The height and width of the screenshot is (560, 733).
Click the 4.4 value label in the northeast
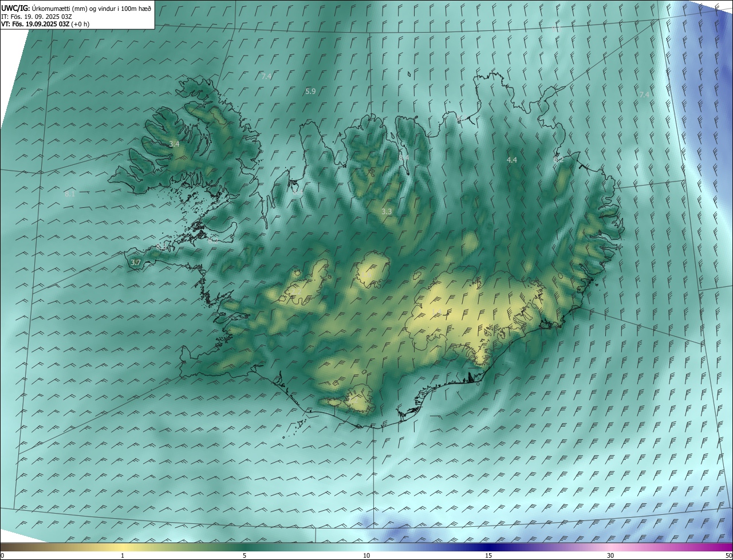coord(512,160)
